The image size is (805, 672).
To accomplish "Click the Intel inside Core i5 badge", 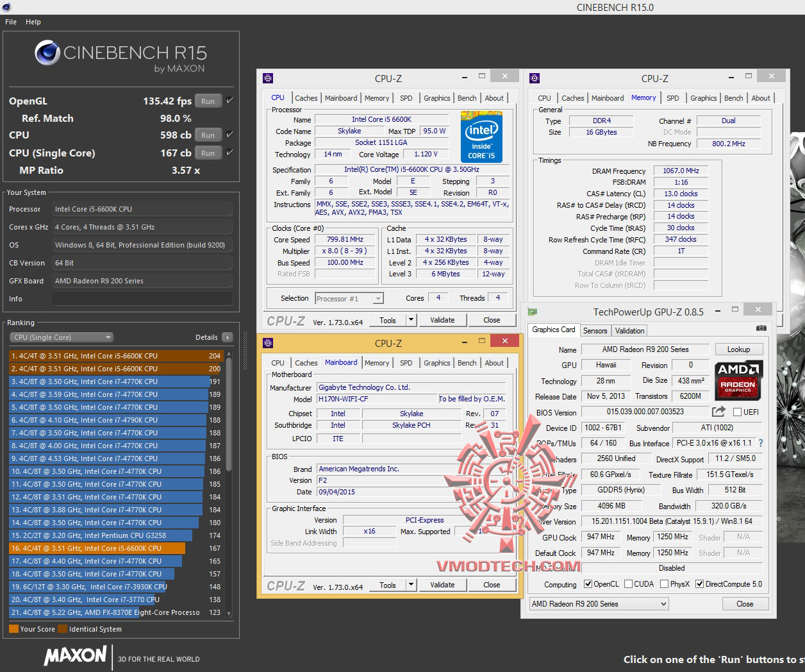I will tap(481, 137).
